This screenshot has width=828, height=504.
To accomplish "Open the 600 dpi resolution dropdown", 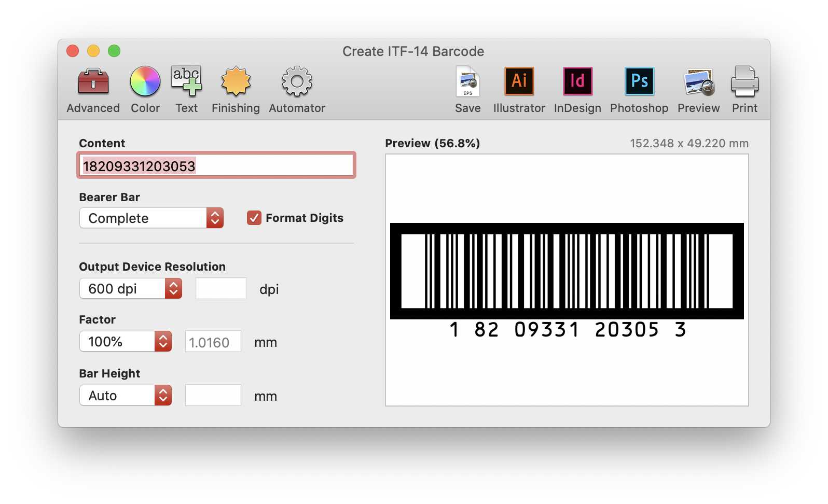I will pyautogui.click(x=131, y=289).
